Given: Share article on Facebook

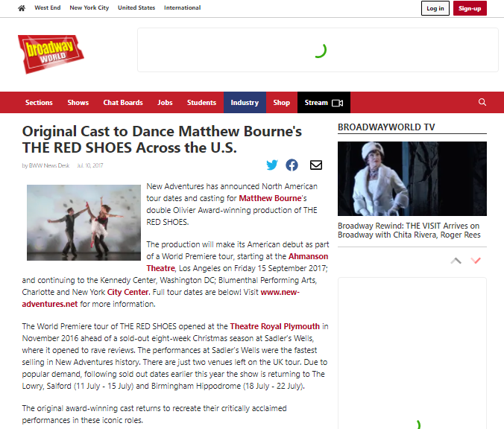Looking at the screenshot, I should (292, 165).
